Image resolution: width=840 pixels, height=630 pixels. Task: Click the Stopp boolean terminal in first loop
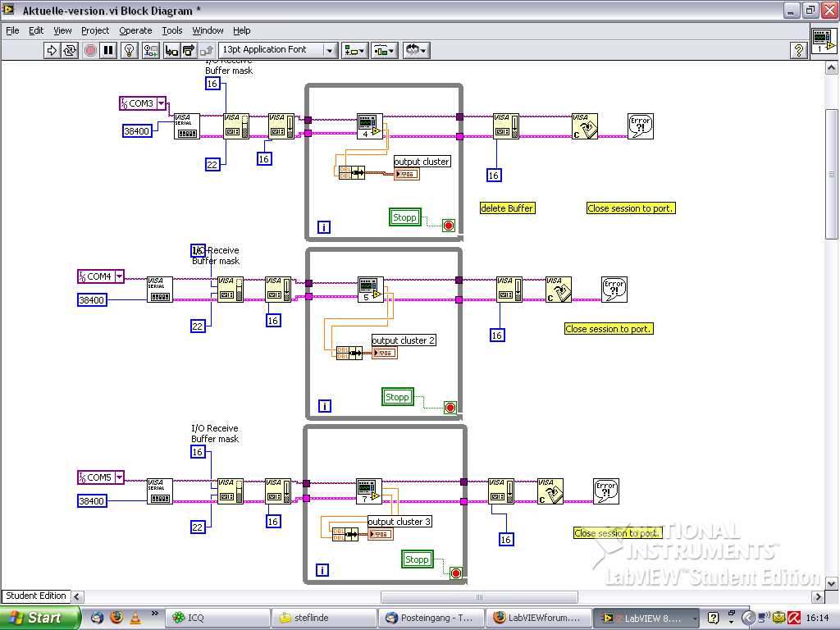[404, 217]
